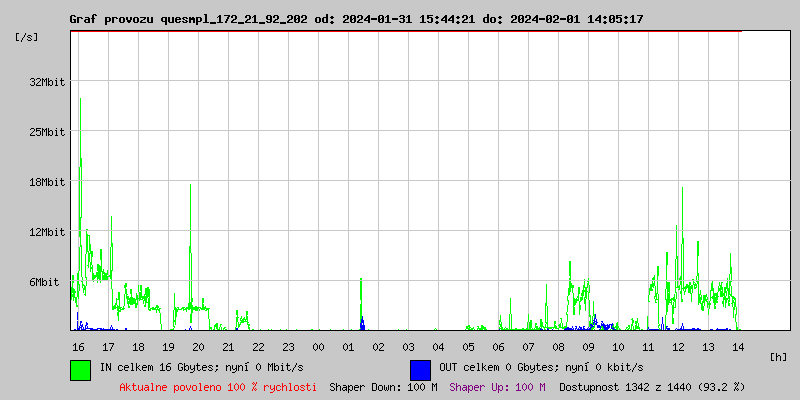Click the [h] hour unit label
Screen dimensions: 800x400
779,357
